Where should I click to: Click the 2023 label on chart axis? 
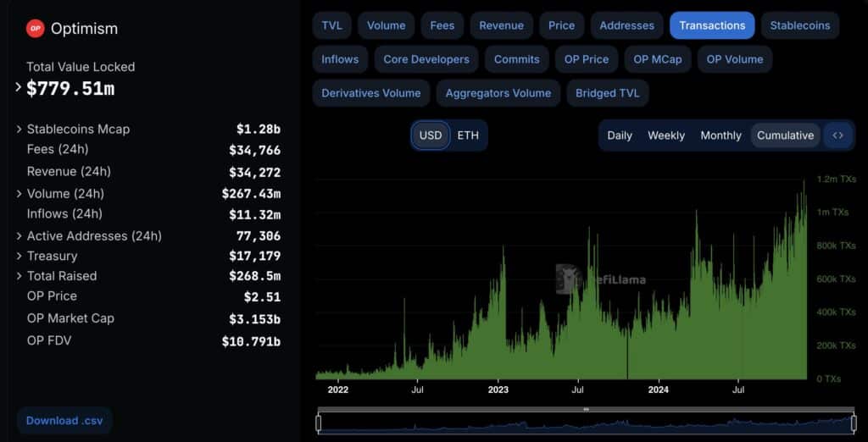(498, 390)
